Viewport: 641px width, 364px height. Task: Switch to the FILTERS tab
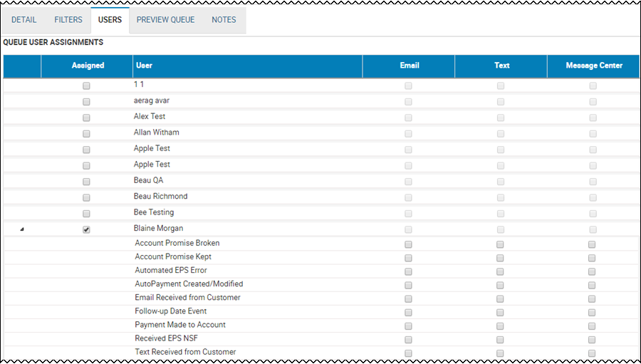pos(68,20)
